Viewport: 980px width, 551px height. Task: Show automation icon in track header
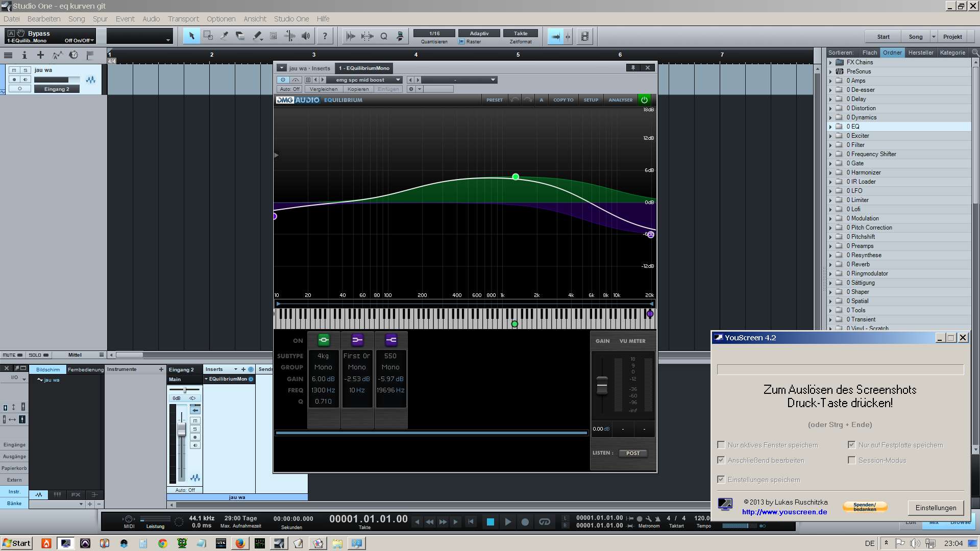click(x=57, y=55)
